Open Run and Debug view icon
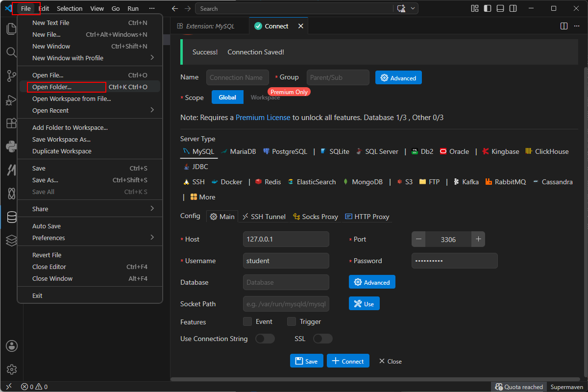 pos(11,99)
